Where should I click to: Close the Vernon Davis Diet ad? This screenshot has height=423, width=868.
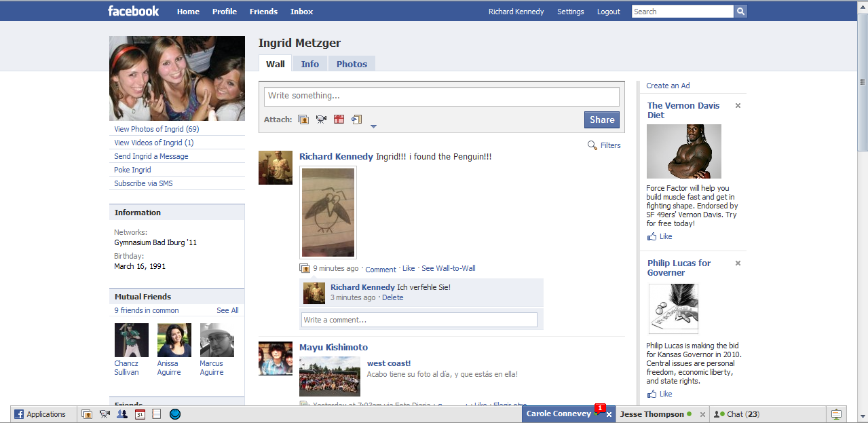[738, 106]
